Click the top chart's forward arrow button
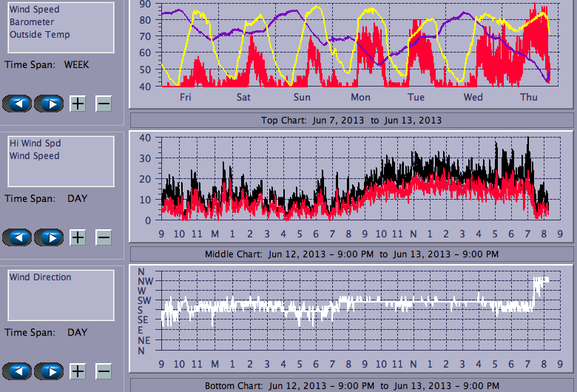Image resolution: width=577 pixels, height=392 pixels. [49, 104]
